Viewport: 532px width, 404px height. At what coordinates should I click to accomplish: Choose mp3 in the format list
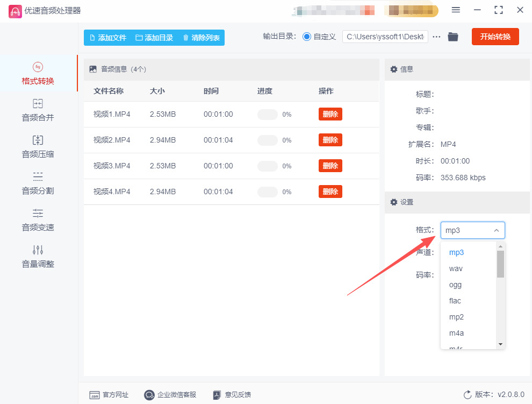coord(468,252)
